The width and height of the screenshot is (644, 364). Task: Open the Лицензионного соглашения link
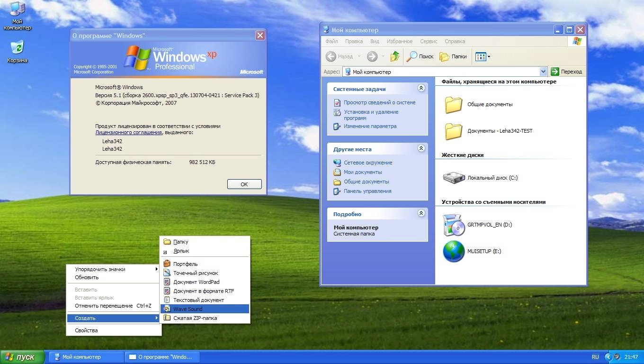tap(128, 133)
